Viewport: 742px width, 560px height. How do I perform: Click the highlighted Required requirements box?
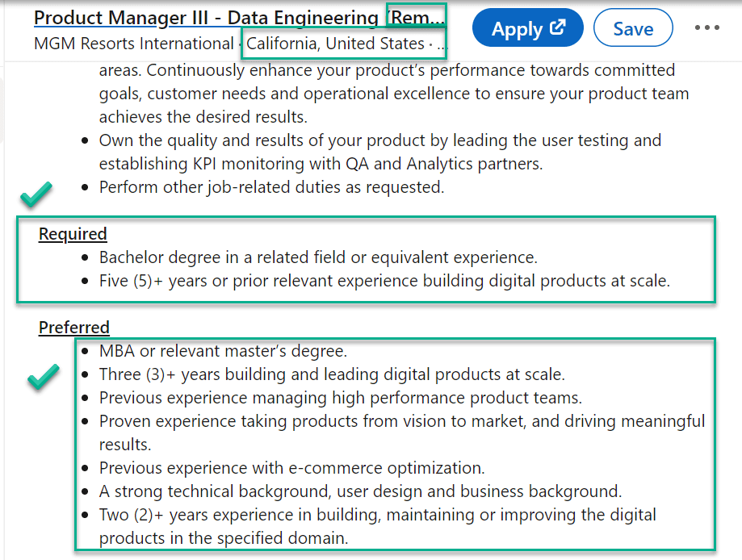point(371,260)
